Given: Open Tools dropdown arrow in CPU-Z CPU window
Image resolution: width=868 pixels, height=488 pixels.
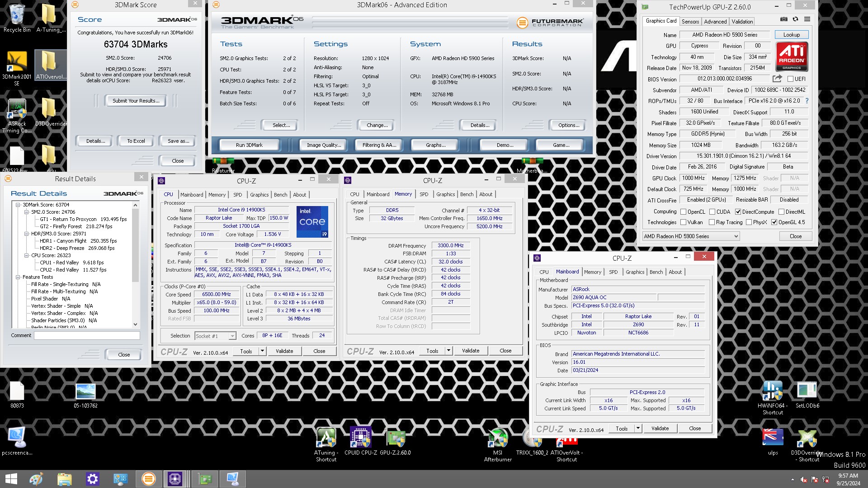Looking at the screenshot, I should tap(262, 351).
